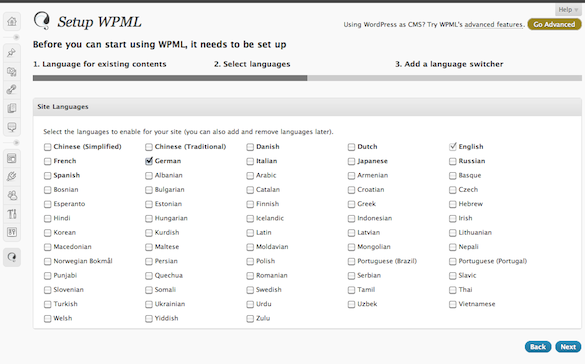The height and width of the screenshot is (364, 585).
Task: Open the Comments speech bubble icon
Action: [12, 127]
